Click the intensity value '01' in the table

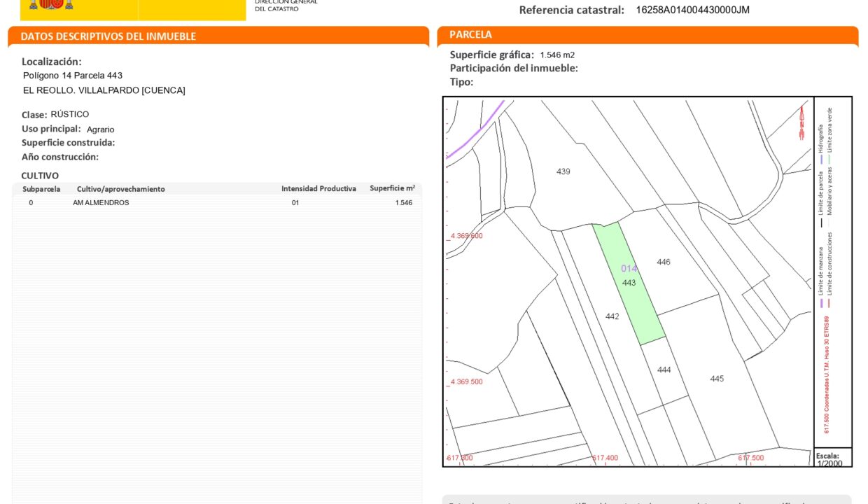pyautogui.click(x=295, y=203)
